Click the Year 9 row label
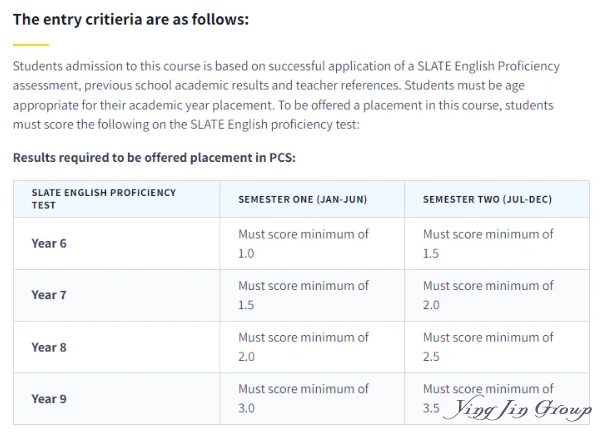 tap(49, 399)
